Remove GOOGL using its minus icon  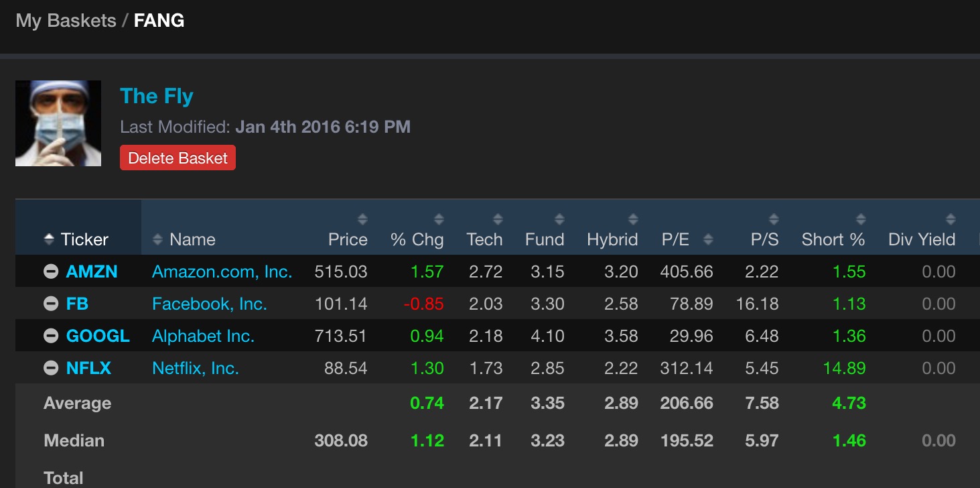(x=51, y=336)
